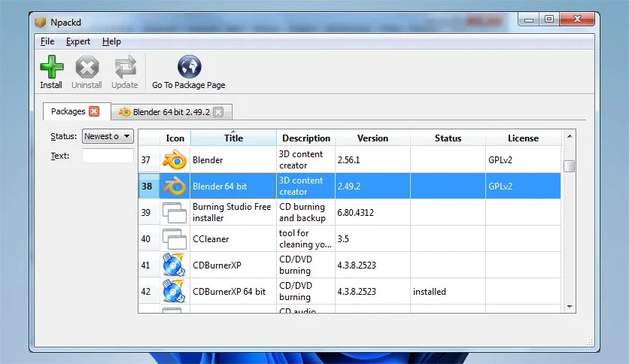
Task: Maximize the Npackd window
Action: click(549, 19)
